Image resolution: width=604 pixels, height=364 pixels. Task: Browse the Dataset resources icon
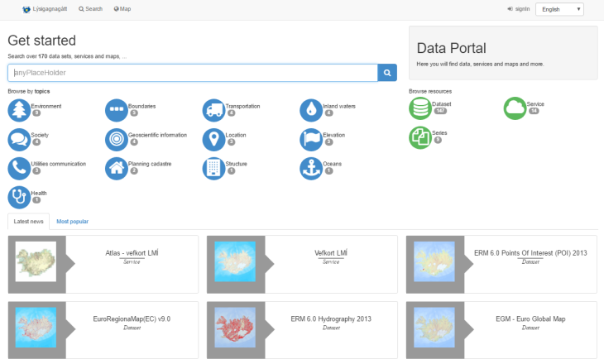click(420, 108)
